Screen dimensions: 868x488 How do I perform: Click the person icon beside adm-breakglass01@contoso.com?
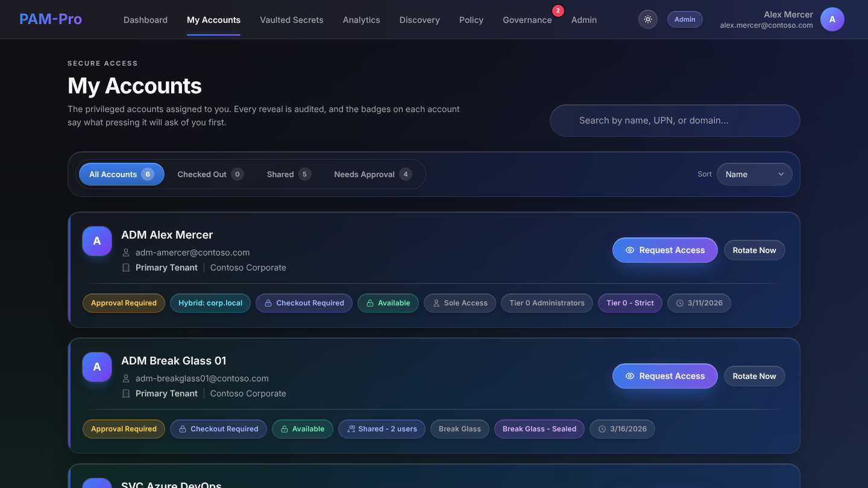click(126, 378)
